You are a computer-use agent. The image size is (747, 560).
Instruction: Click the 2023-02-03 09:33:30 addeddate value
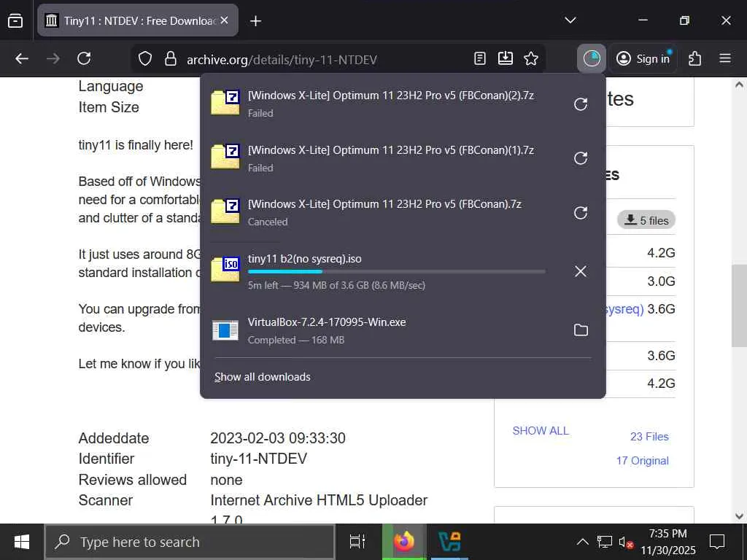pos(278,438)
